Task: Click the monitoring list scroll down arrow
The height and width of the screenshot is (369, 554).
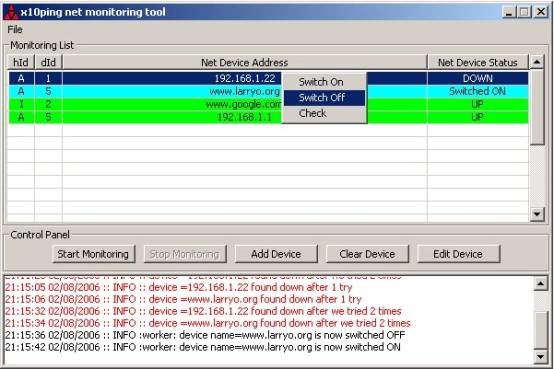Action: [537, 214]
